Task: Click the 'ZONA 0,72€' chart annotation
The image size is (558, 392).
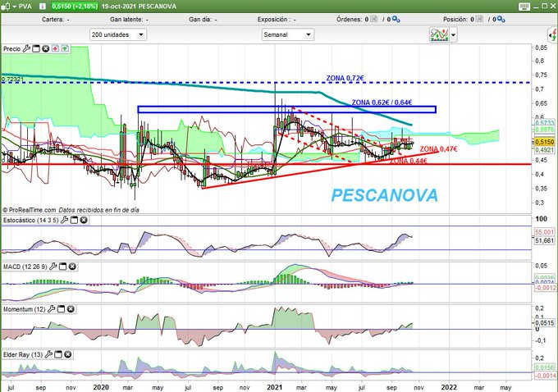Action: [345, 78]
